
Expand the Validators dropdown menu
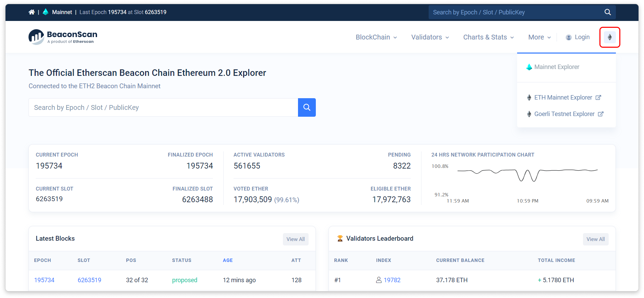[430, 37]
